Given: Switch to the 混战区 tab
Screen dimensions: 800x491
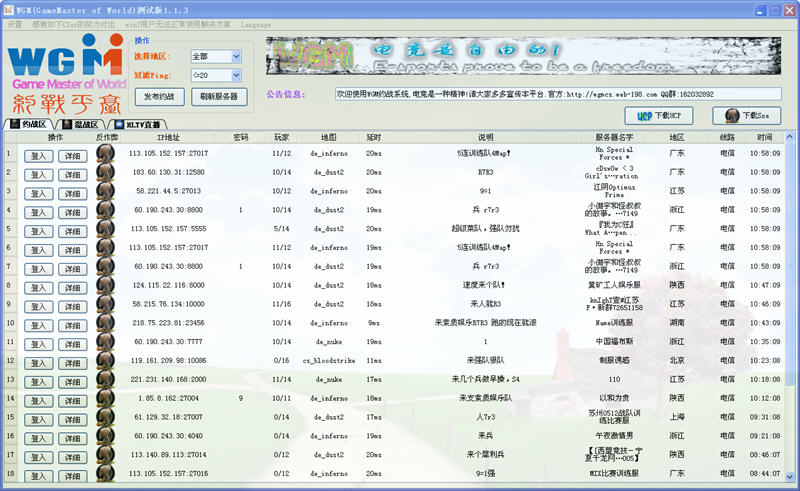Looking at the screenshot, I should tap(81, 125).
